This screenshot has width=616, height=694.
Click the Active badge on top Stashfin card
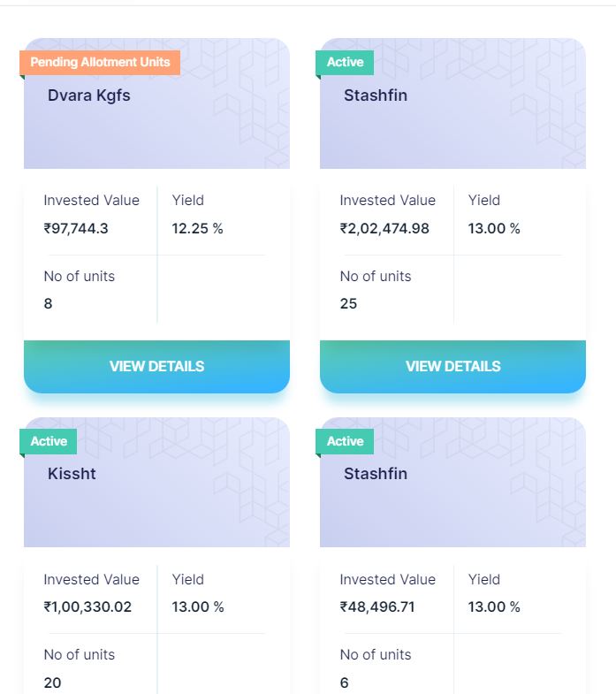click(x=345, y=63)
